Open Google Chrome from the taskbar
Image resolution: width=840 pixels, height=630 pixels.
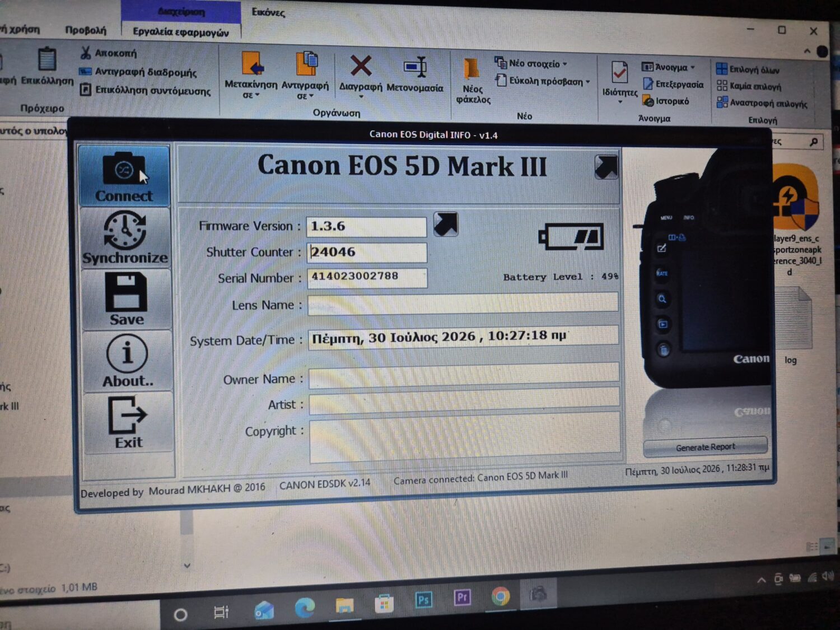click(501, 596)
